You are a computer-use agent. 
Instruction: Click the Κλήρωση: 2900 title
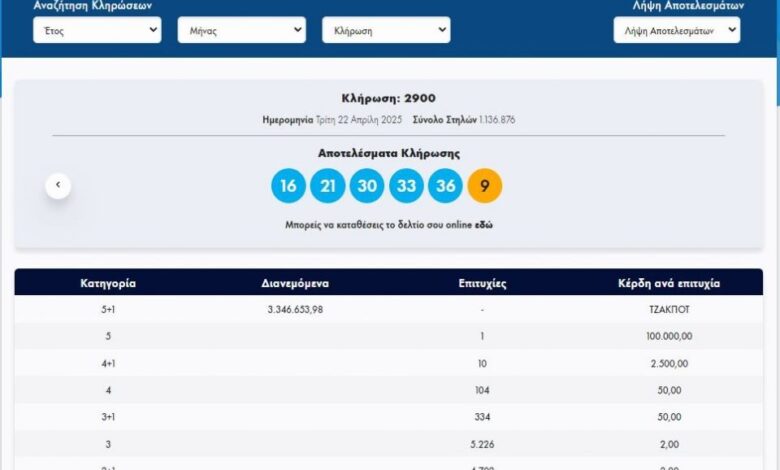pos(389,99)
